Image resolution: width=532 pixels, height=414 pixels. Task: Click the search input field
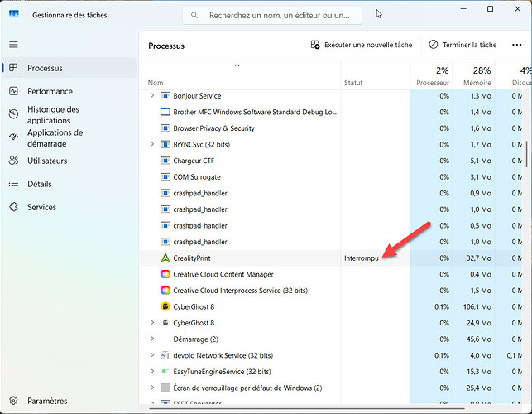pyautogui.click(x=272, y=15)
